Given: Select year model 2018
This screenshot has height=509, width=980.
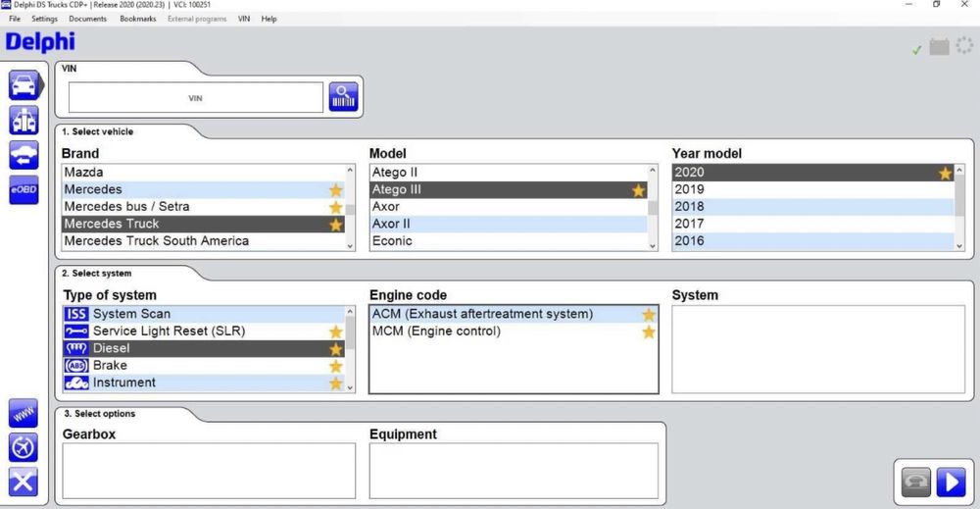Looking at the screenshot, I should coord(813,207).
